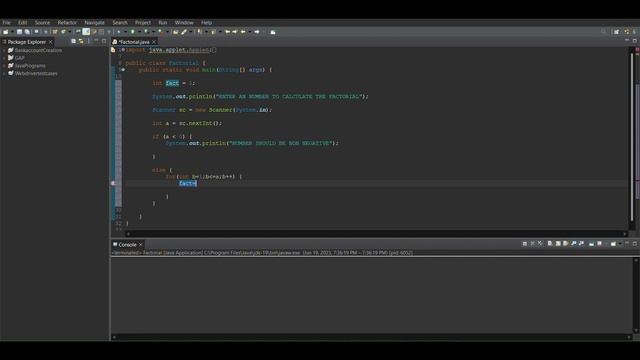Expand the BankaccountCreation project node
The width and height of the screenshot is (640, 360).
coord(4,50)
